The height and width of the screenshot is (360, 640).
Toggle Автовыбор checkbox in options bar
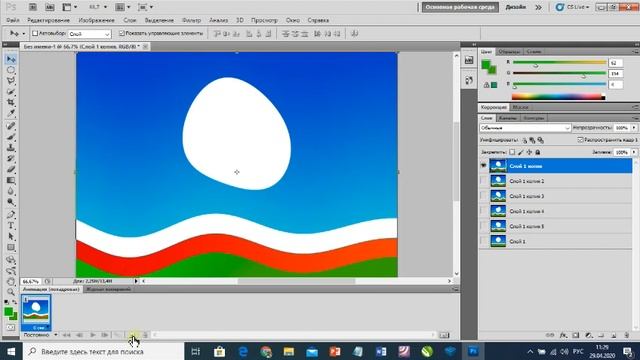[35, 33]
